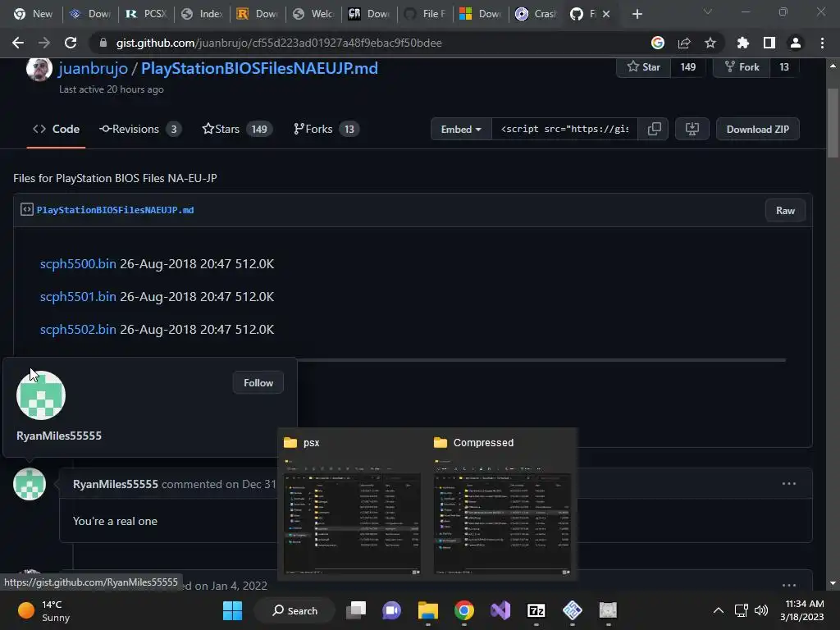
Task: Star this gist
Action: [x=643, y=67]
